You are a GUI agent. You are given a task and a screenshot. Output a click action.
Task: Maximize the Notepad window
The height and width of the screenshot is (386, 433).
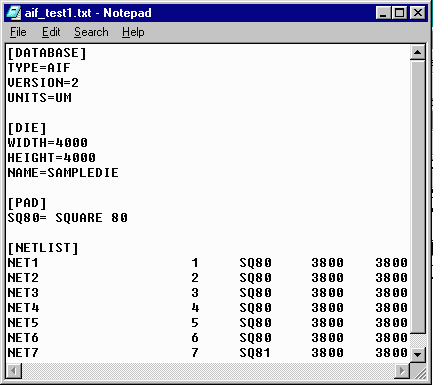pos(399,13)
